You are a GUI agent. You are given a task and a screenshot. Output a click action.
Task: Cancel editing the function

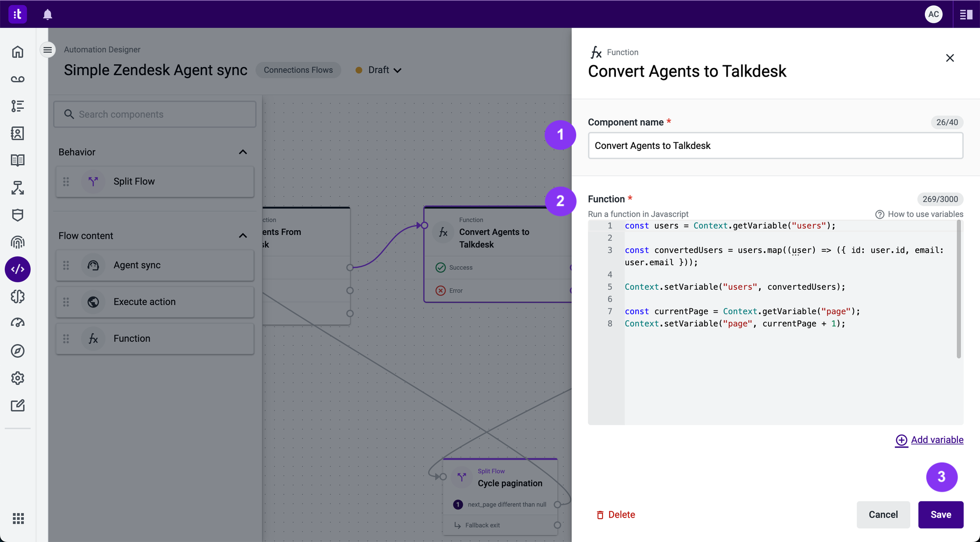[x=883, y=515]
